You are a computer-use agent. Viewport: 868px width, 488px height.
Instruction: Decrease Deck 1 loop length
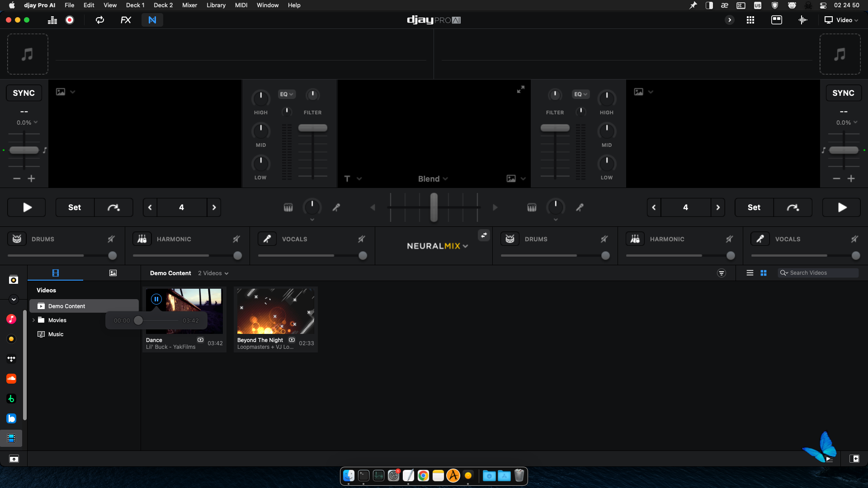point(150,207)
